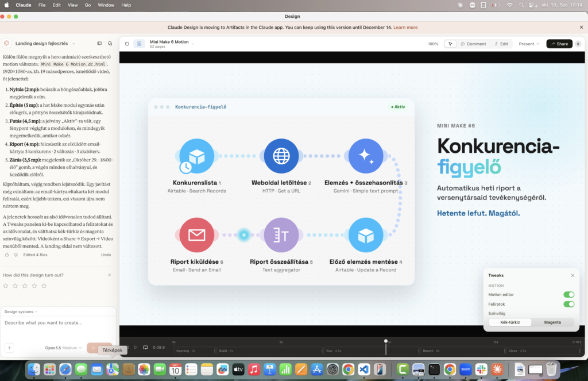Click the black Share button

tap(559, 44)
